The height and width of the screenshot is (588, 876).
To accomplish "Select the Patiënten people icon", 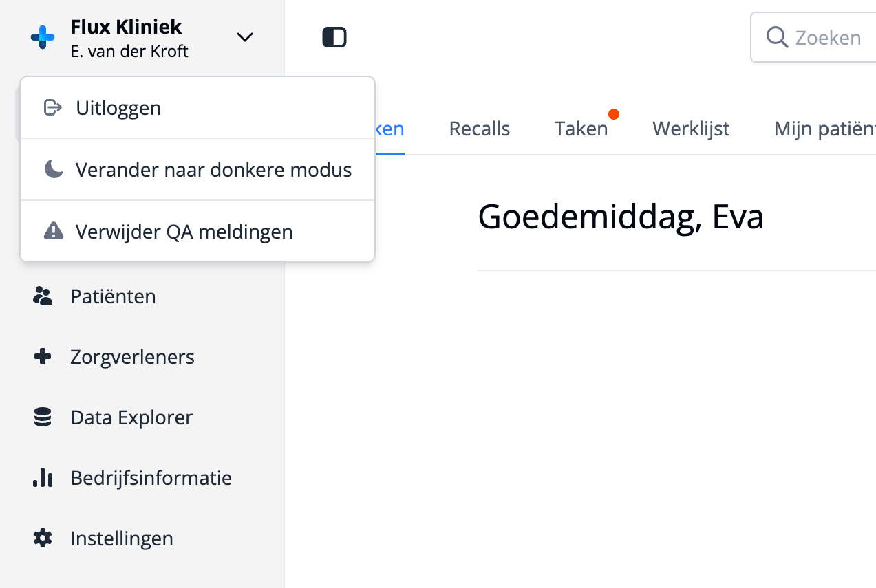I will 43,296.
